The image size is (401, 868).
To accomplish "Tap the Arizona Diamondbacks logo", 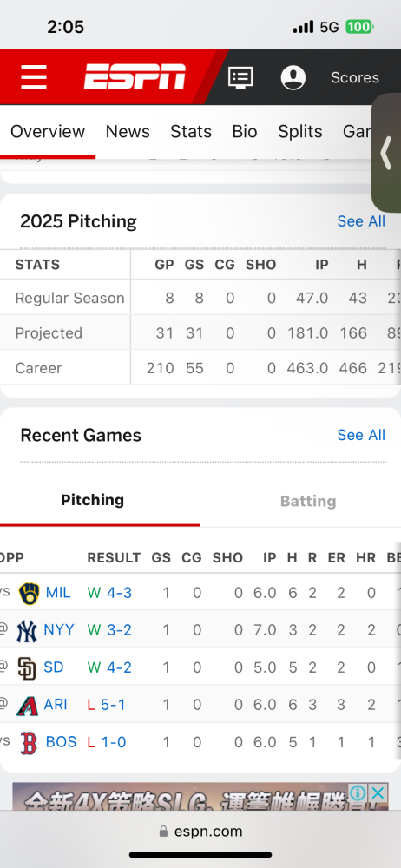I will (x=27, y=705).
